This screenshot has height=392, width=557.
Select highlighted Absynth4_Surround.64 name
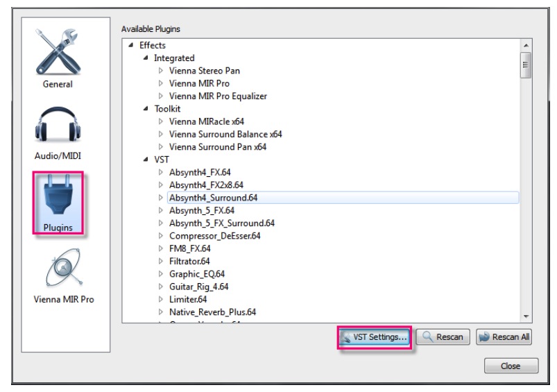[213, 198]
